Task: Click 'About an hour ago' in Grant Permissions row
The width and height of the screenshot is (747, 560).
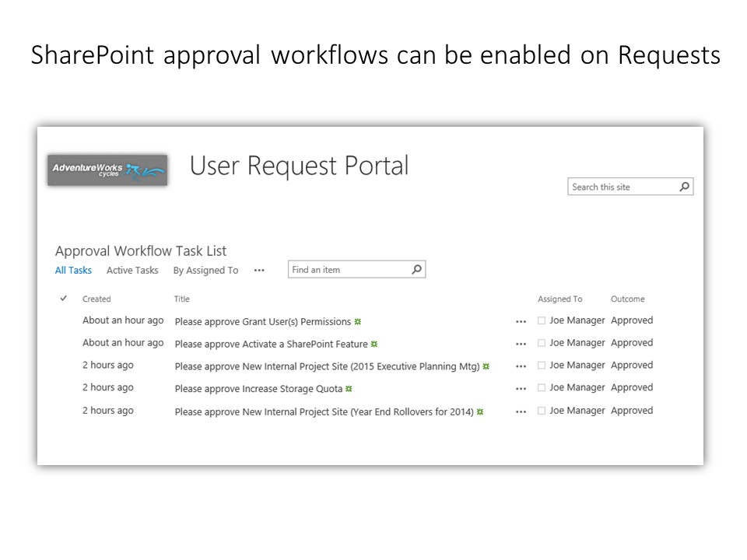Action: [x=123, y=320]
